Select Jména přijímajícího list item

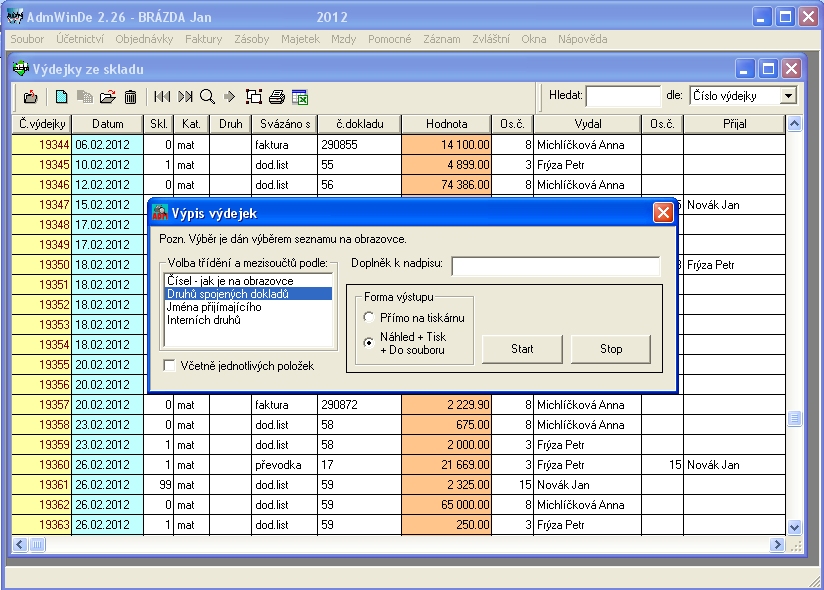[x=248, y=307]
